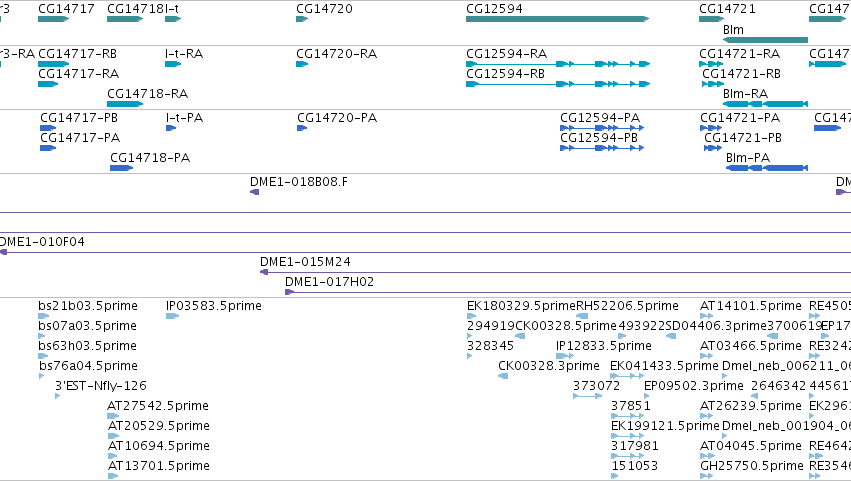The width and height of the screenshot is (851, 481).
Task: Select the CG14721-RB transcript label
Action: tap(741, 74)
